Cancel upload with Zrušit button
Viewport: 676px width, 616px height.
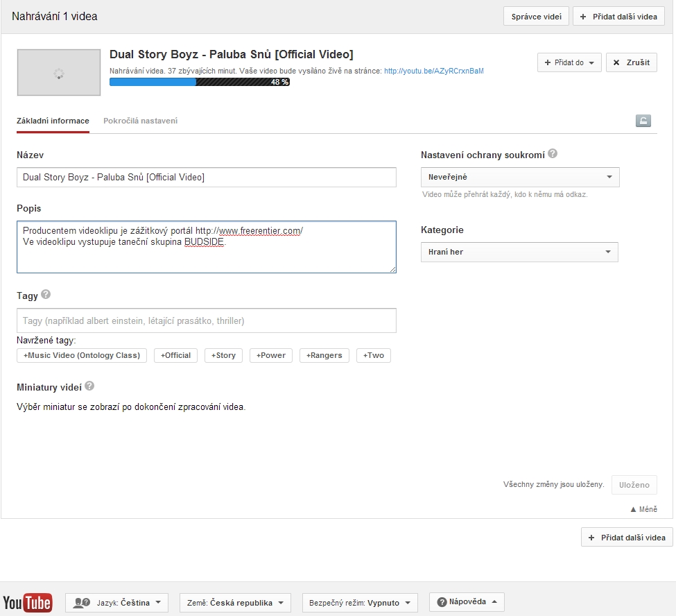click(632, 62)
